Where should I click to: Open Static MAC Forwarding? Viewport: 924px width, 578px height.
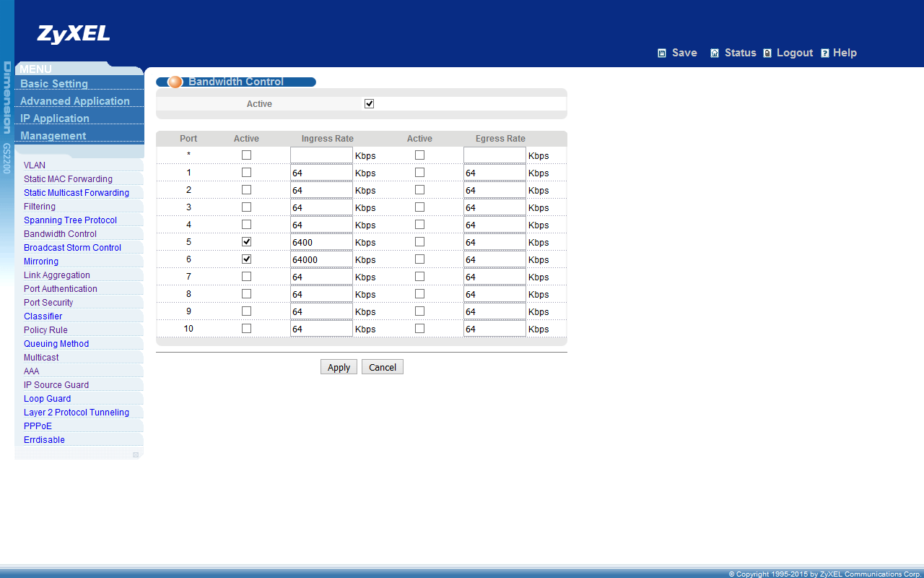click(x=68, y=179)
